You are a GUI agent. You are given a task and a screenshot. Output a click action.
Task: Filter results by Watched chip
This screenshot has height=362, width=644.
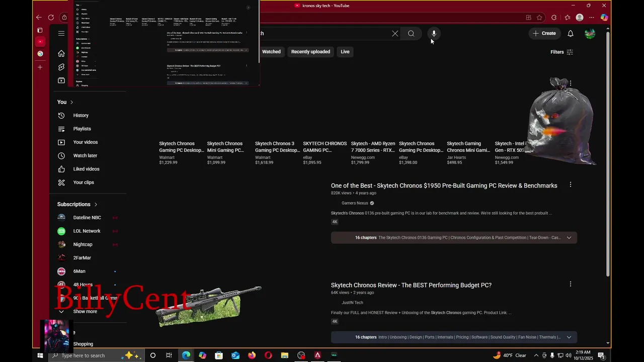[x=271, y=52]
